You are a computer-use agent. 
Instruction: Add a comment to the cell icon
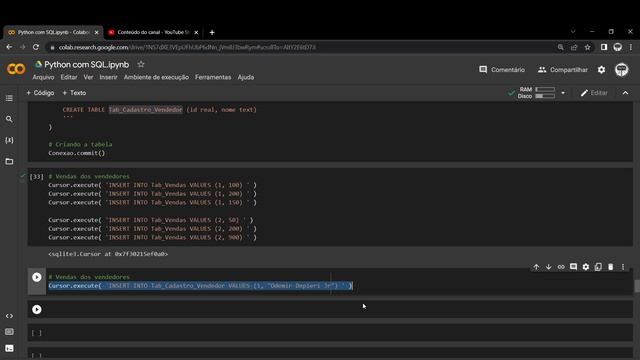point(573,267)
